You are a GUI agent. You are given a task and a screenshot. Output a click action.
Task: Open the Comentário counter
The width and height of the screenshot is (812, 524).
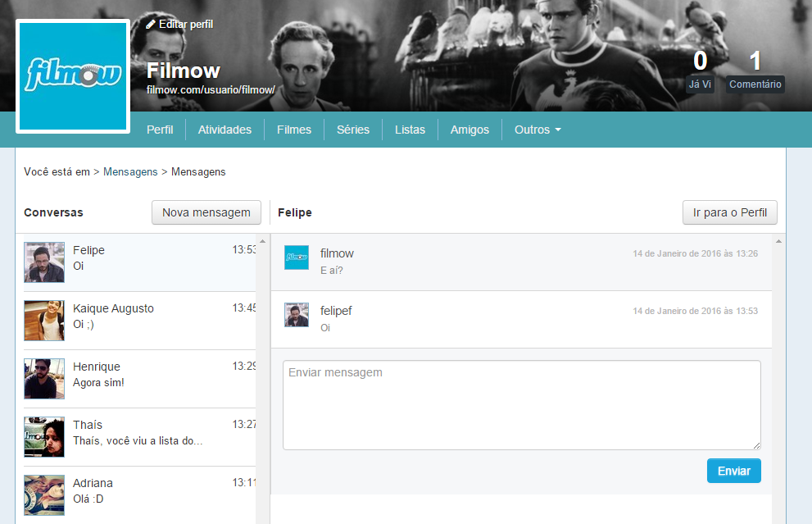point(755,71)
